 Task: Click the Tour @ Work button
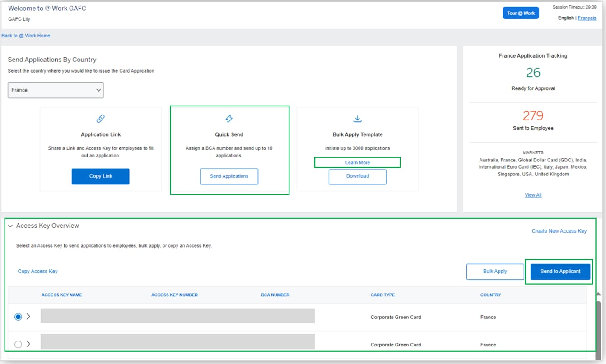click(521, 13)
